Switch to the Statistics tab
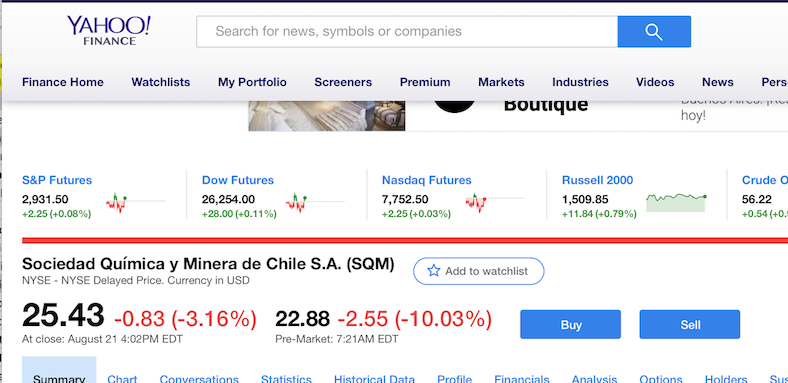This screenshot has width=788, height=383. coord(286,378)
